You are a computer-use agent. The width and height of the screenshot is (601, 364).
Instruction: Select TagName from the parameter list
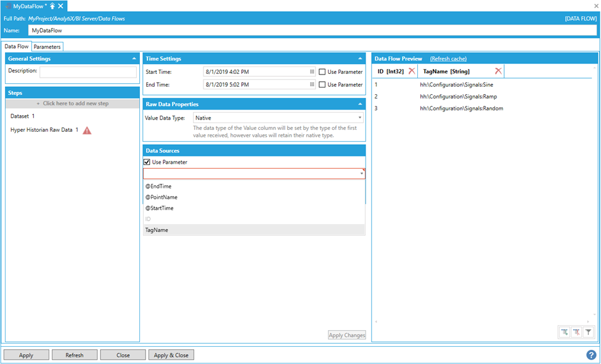tap(157, 230)
